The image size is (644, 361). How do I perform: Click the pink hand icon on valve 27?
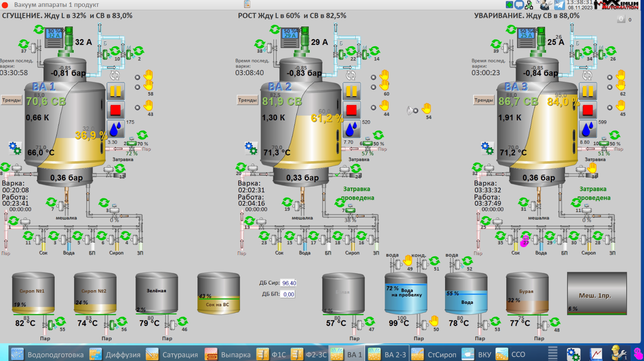point(525,241)
